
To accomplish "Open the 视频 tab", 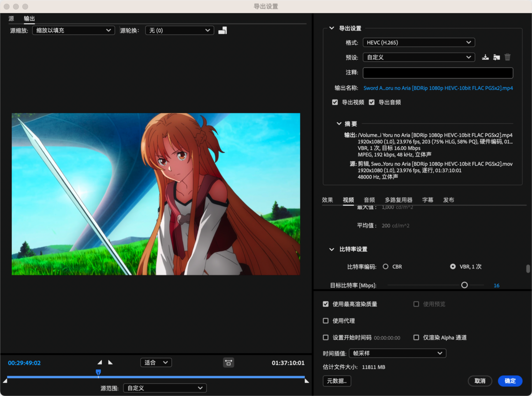I will pyautogui.click(x=348, y=200).
